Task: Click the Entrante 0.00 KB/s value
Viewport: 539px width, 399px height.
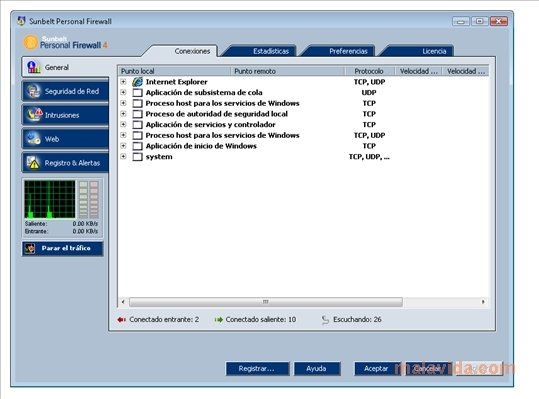Action: pyautogui.click(x=85, y=231)
